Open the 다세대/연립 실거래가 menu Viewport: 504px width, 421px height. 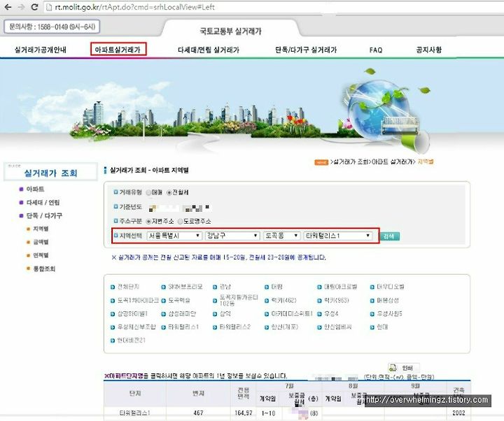click(209, 50)
